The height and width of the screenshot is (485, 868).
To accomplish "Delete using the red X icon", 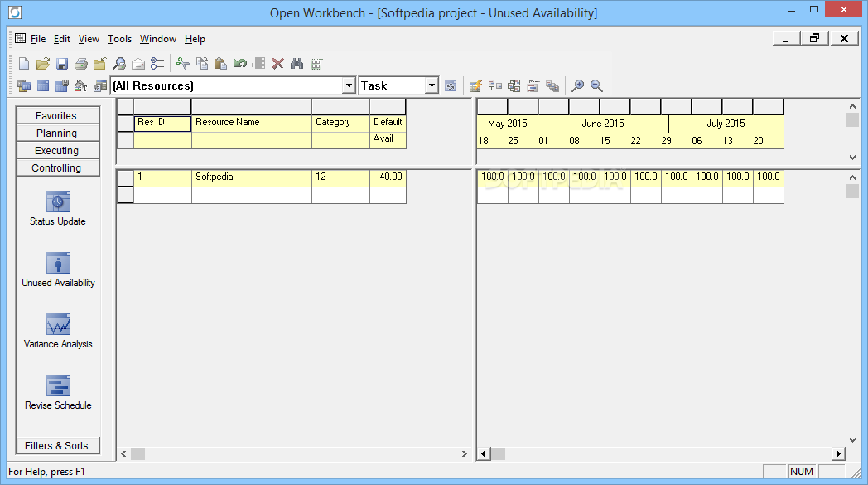I will point(278,64).
